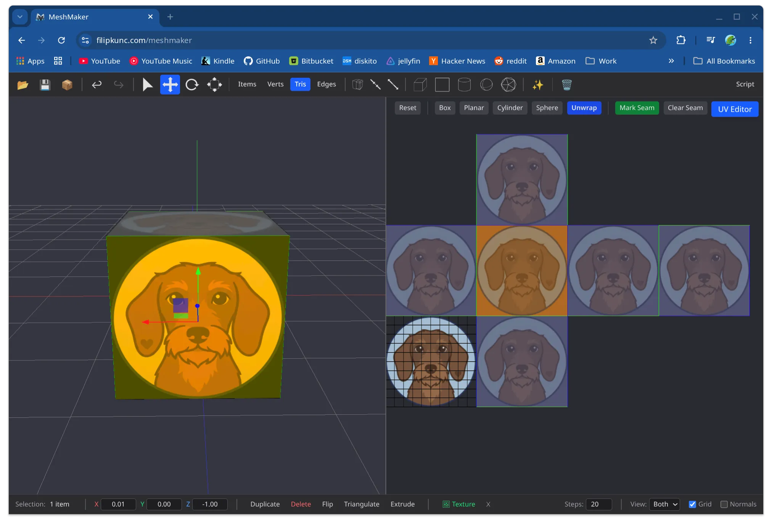Toggle the Grid checkbox
This screenshot has height=532, width=772.
(x=692, y=504)
